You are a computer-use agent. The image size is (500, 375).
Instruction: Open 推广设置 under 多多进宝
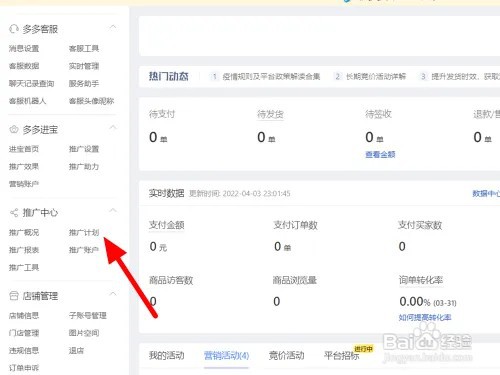(x=84, y=149)
